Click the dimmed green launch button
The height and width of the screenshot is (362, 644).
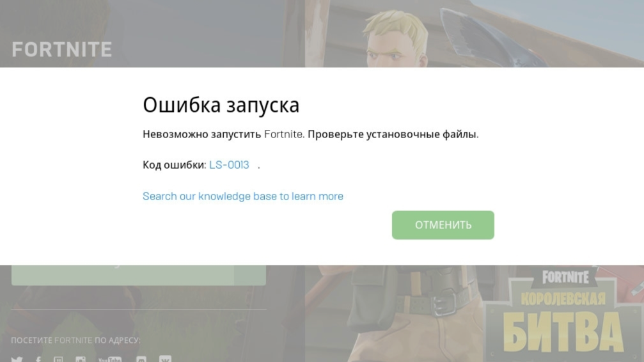coord(138,275)
